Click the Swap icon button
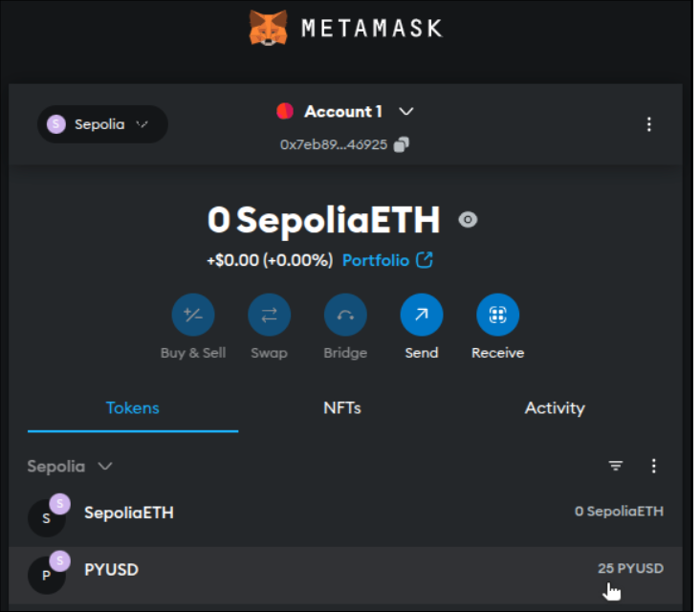 [269, 315]
